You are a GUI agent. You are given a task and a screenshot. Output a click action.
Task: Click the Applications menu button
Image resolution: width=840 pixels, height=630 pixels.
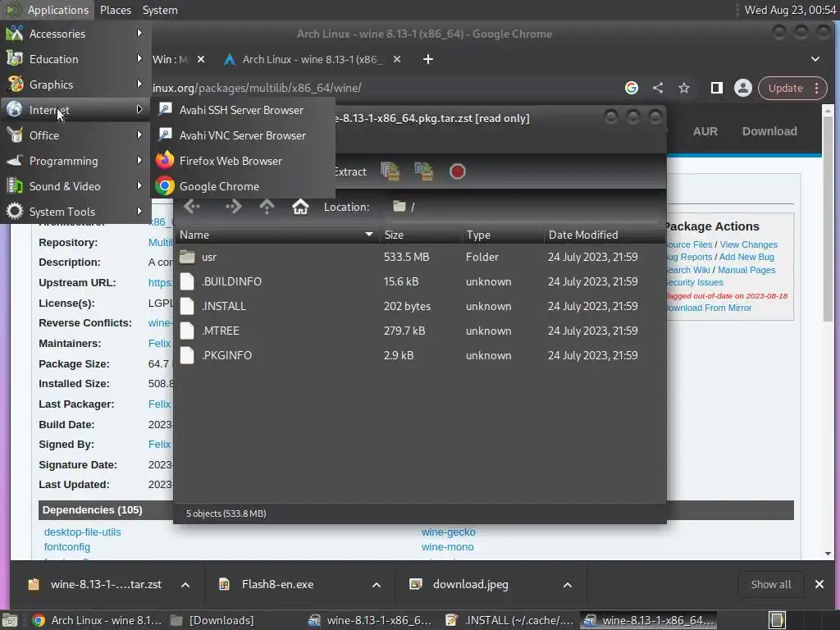click(x=47, y=10)
